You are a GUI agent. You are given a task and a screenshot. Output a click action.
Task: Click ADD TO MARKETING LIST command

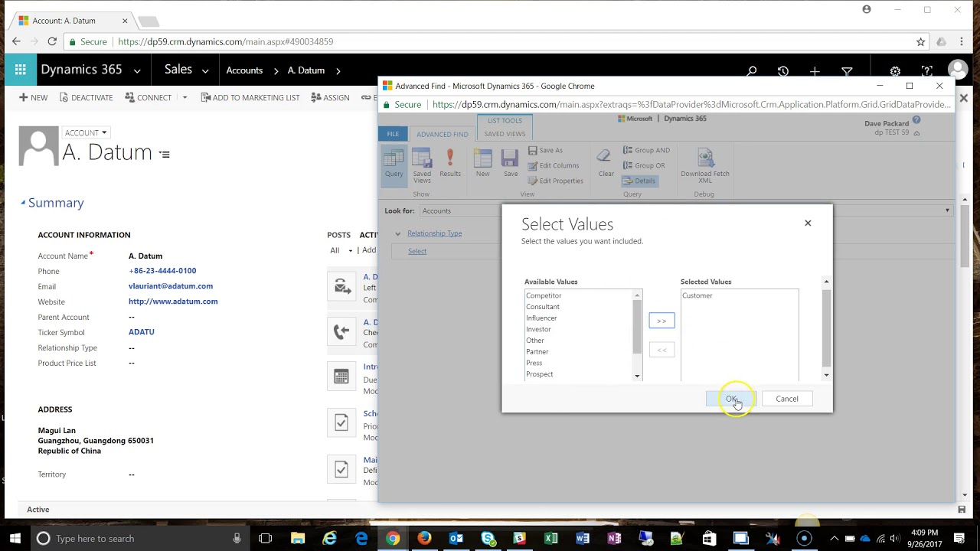pos(250,98)
